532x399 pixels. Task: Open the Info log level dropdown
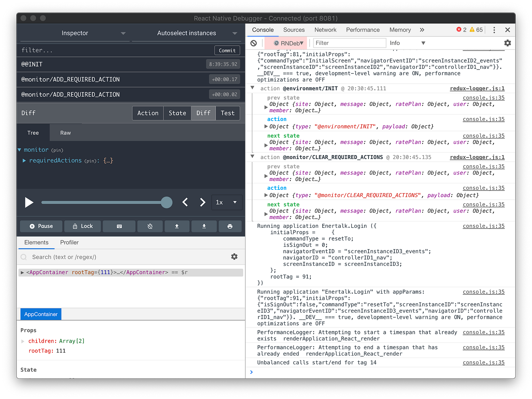click(x=407, y=43)
